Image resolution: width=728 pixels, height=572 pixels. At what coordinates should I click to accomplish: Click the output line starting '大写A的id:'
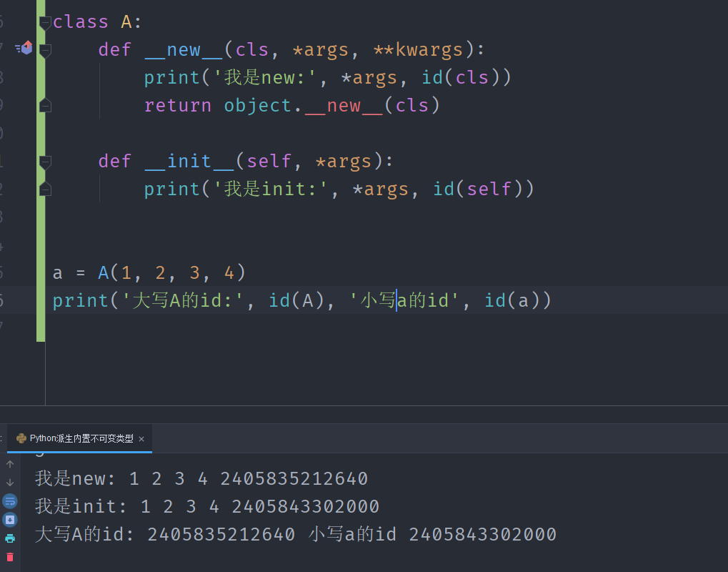point(296,534)
